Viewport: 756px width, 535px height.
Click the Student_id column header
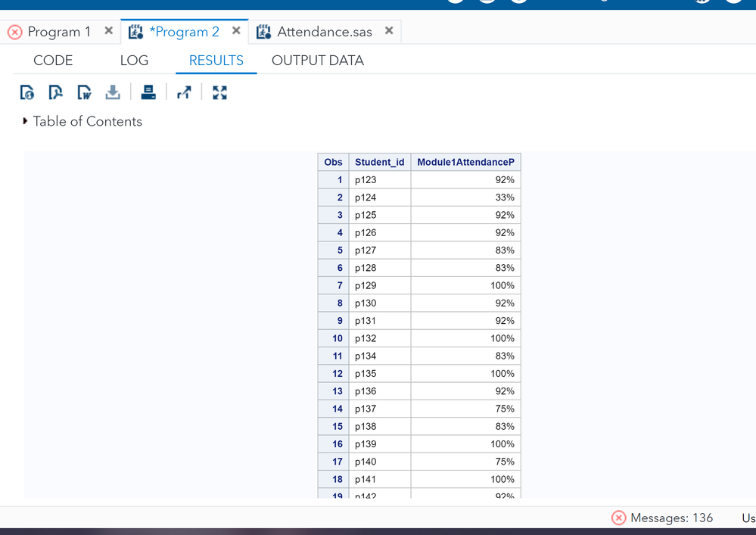click(379, 162)
